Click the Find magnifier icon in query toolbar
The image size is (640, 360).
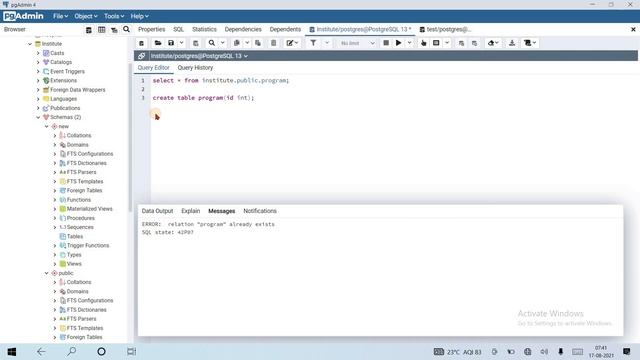tap(211, 43)
